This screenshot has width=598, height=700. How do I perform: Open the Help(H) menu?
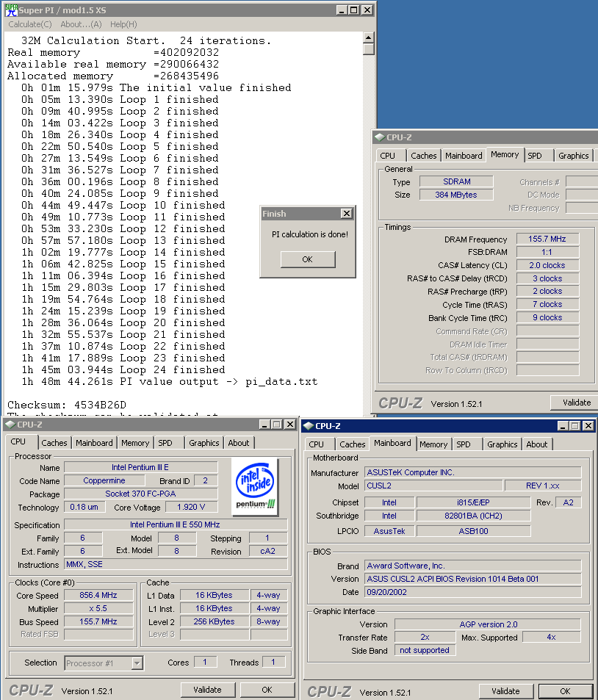coord(123,25)
